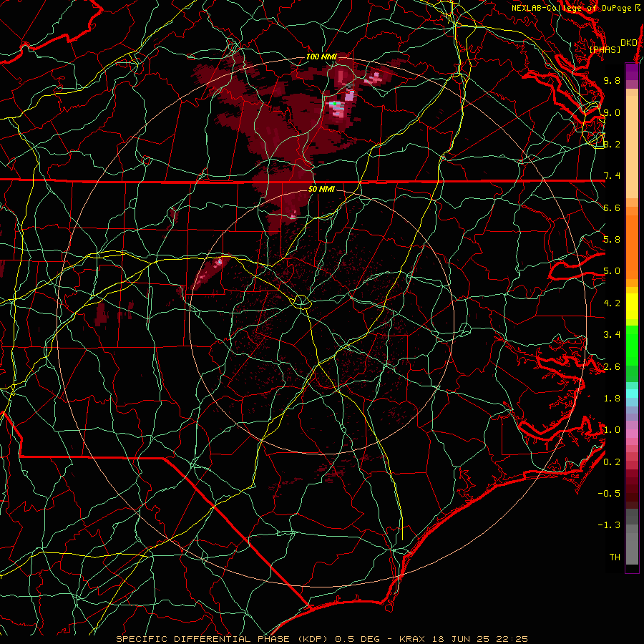Click the 9.8 value on the color scale
The width and height of the screenshot is (644, 644).
612,80
